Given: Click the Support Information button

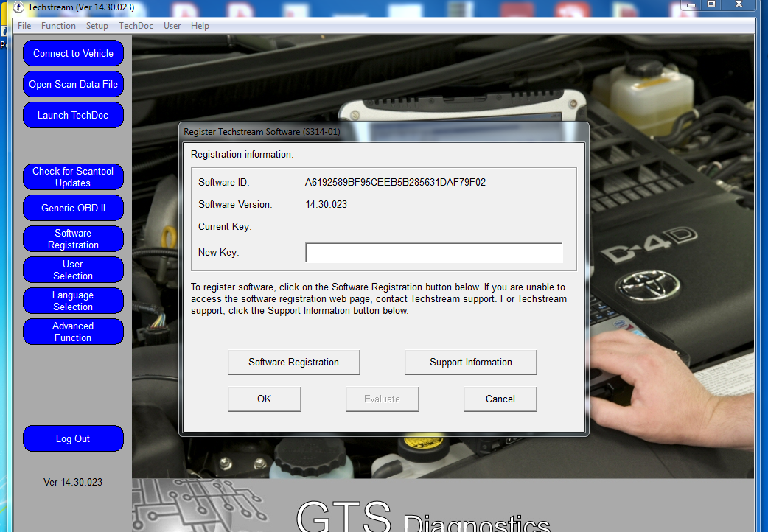Looking at the screenshot, I should (x=470, y=362).
